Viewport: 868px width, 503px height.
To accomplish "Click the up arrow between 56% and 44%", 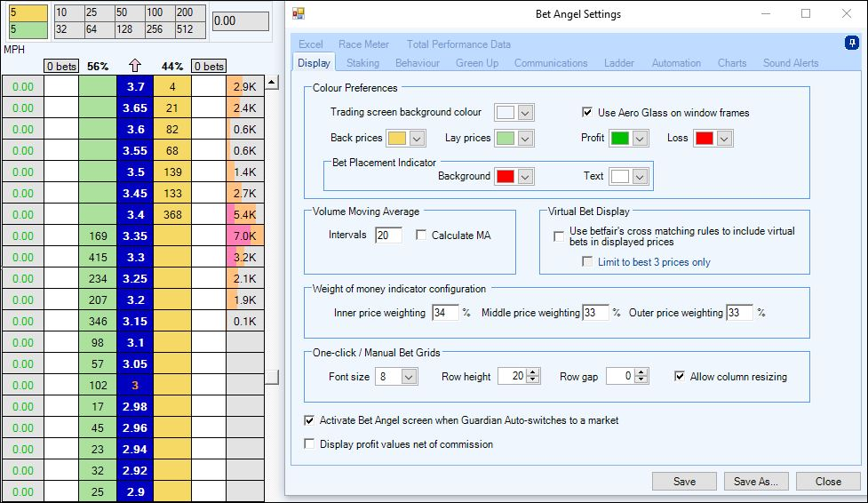I will click(x=135, y=66).
